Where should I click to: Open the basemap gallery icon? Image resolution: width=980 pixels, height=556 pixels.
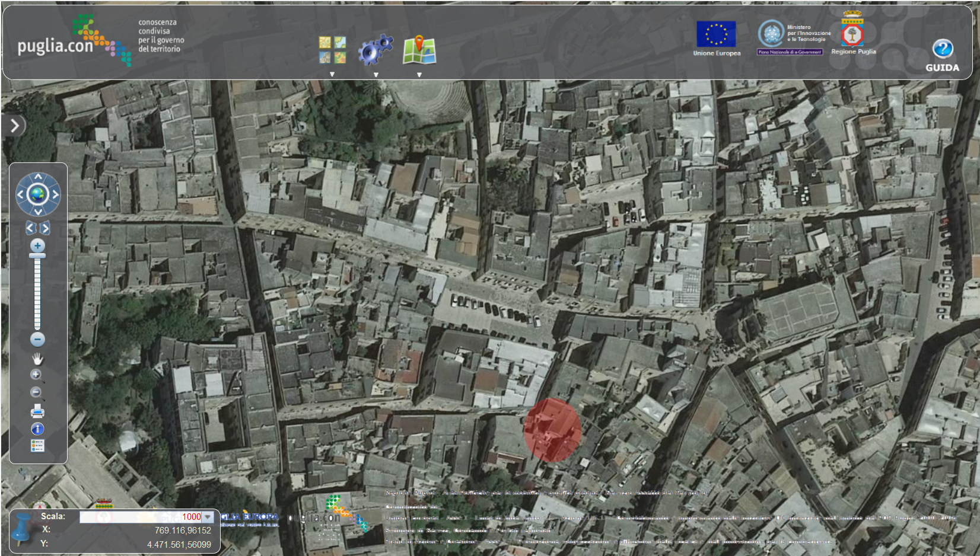point(332,50)
